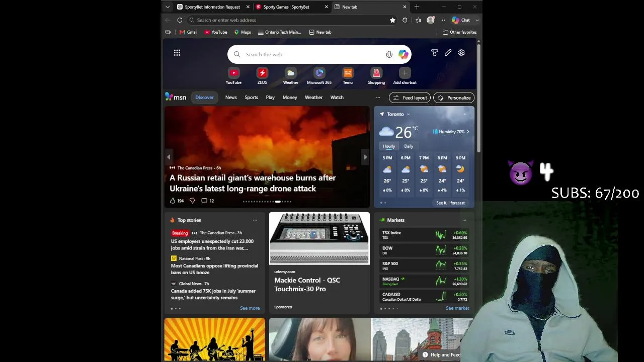Open the Play feed tab
The height and width of the screenshot is (362, 644).
(270, 98)
